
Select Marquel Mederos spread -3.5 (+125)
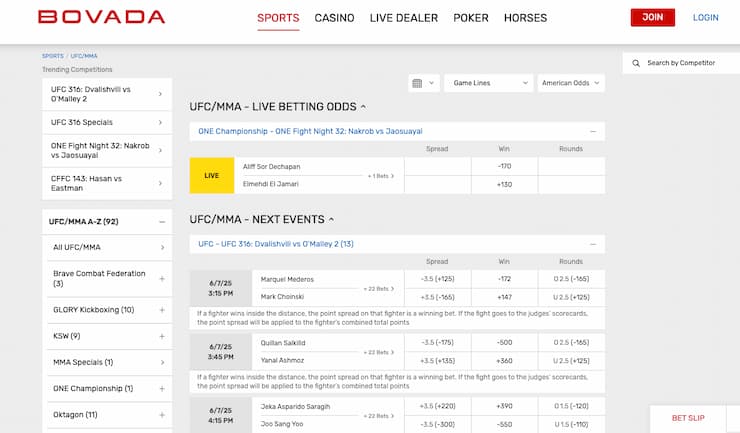(437, 279)
